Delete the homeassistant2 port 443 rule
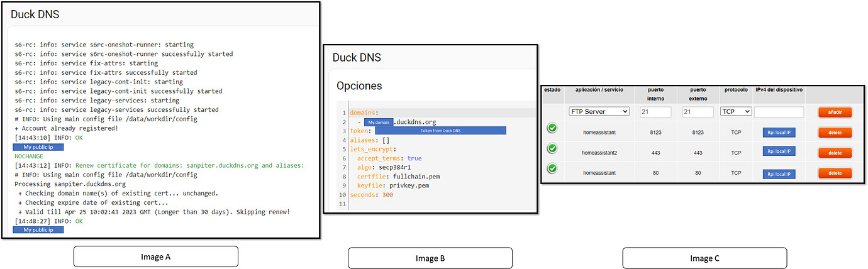 835,153
